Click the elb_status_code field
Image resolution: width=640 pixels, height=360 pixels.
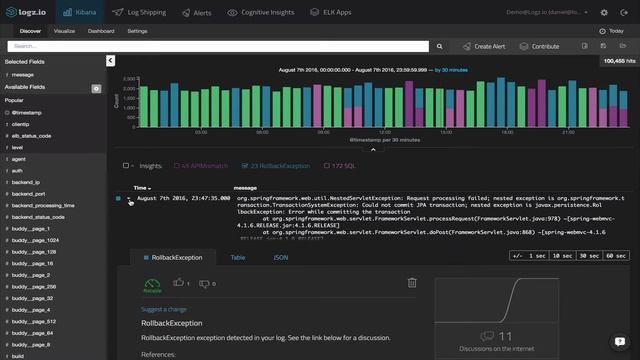pyautogui.click(x=31, y=136)
